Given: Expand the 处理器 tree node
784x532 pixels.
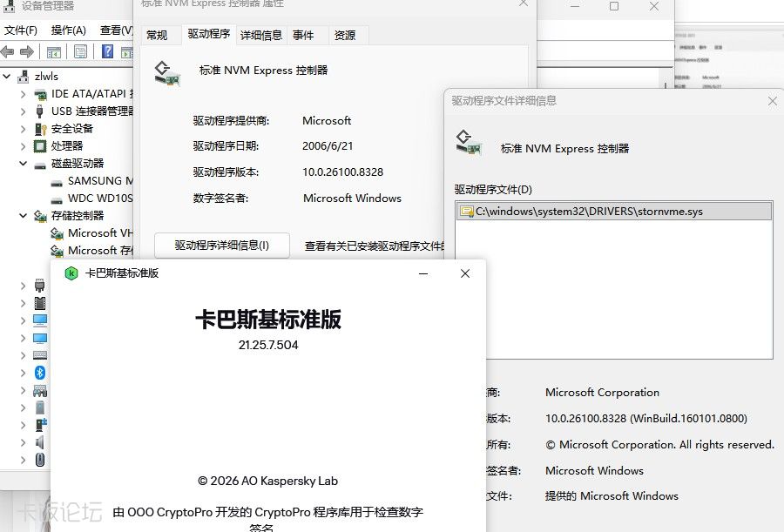Looking at the screenshot, I should [23, 146].
